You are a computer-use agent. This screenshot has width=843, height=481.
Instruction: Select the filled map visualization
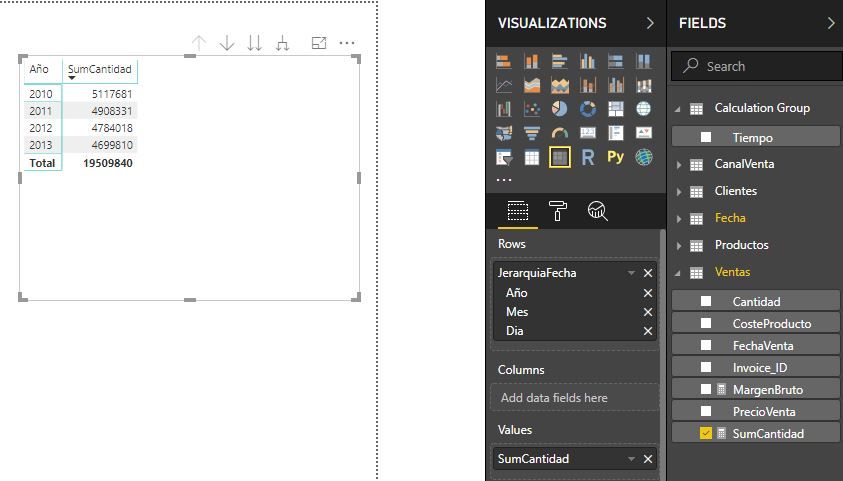504,133
